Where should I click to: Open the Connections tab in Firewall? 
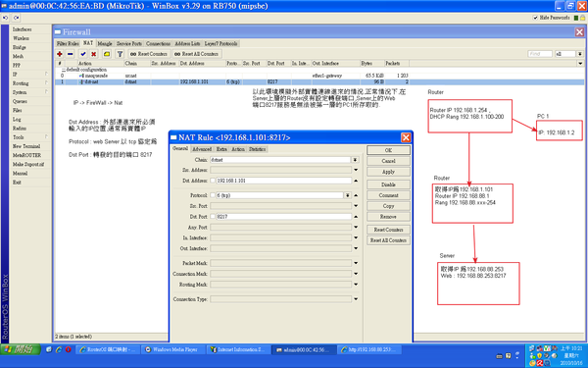click(158, 43)
